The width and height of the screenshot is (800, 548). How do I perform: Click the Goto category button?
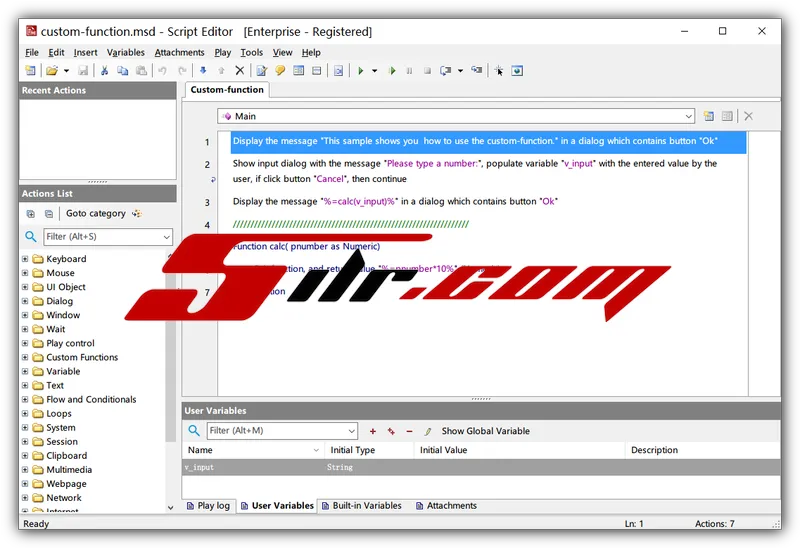[104, 213]
